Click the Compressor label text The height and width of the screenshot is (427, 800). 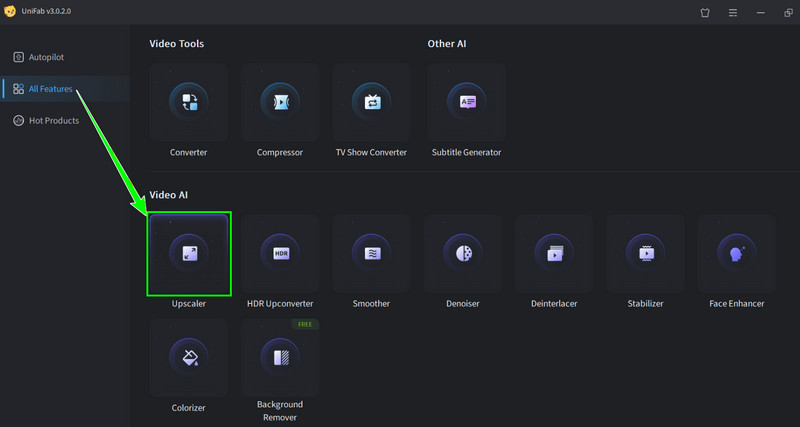(280, 153)
